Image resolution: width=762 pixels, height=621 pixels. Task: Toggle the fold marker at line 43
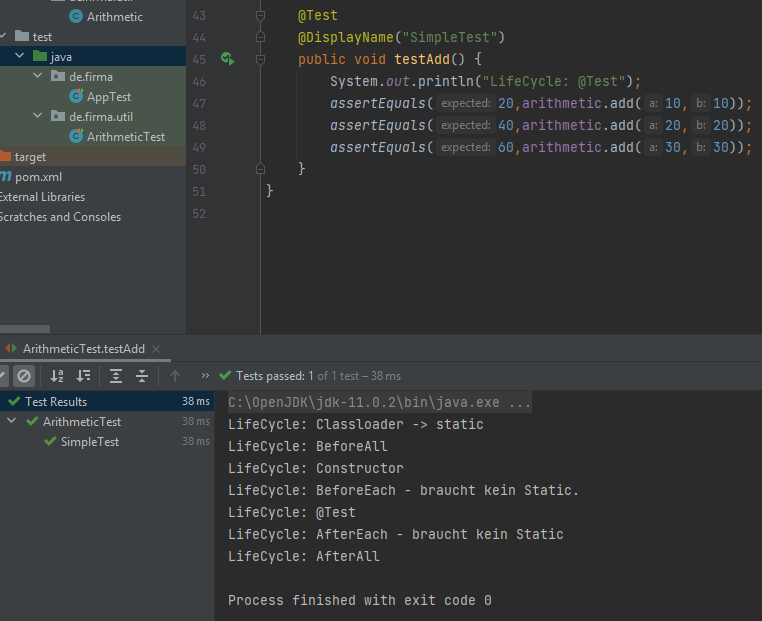(x=261, y=16)
